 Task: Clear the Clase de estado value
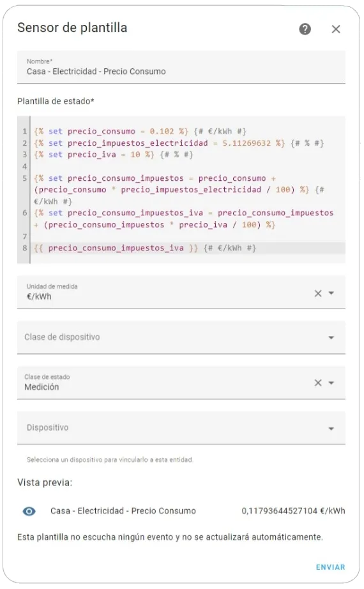pos(318,383)
